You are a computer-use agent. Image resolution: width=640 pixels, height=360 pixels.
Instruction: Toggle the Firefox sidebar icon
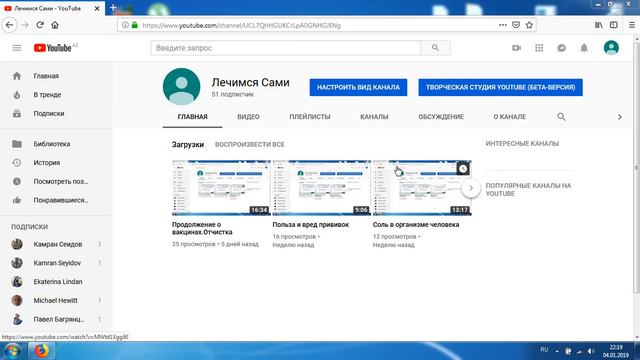(613, 25)
